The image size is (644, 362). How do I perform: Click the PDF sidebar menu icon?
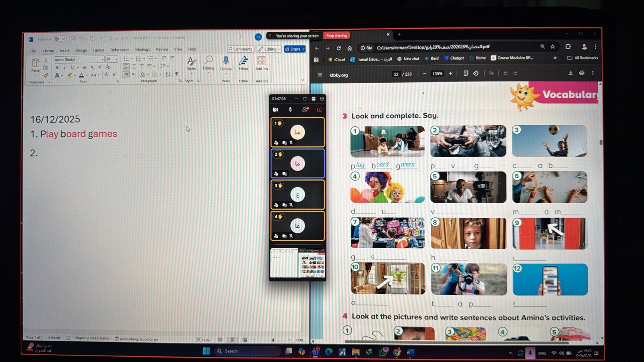click(320, 75)
